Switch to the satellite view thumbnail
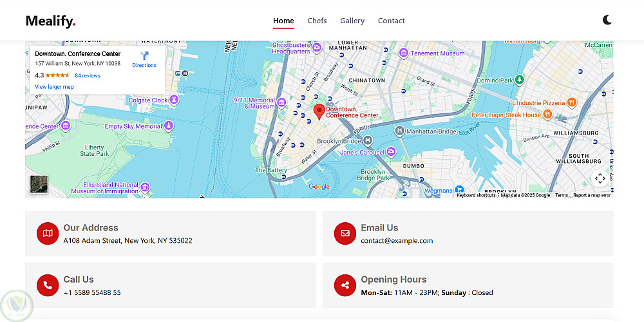This screenshot has height=322, width=644. 39,184
